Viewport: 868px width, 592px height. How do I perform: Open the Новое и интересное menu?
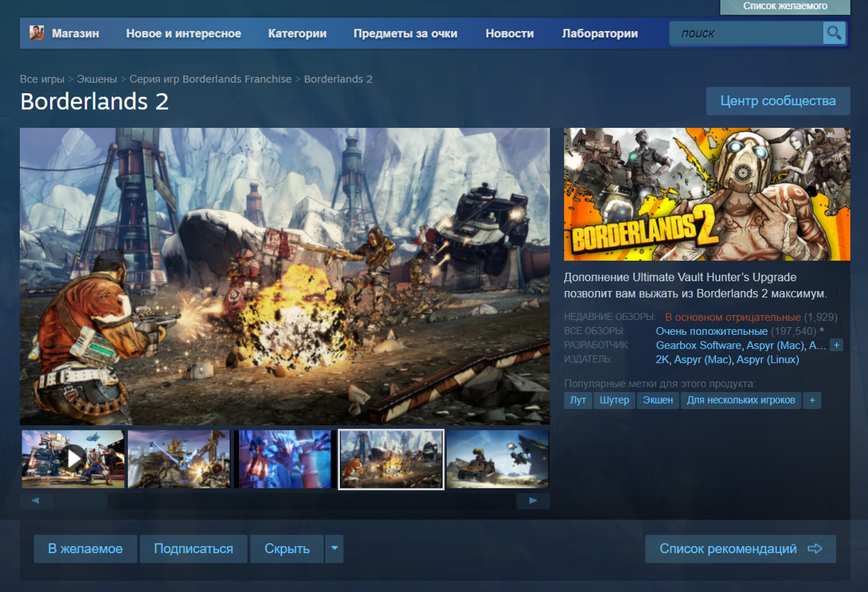point(183,33)
